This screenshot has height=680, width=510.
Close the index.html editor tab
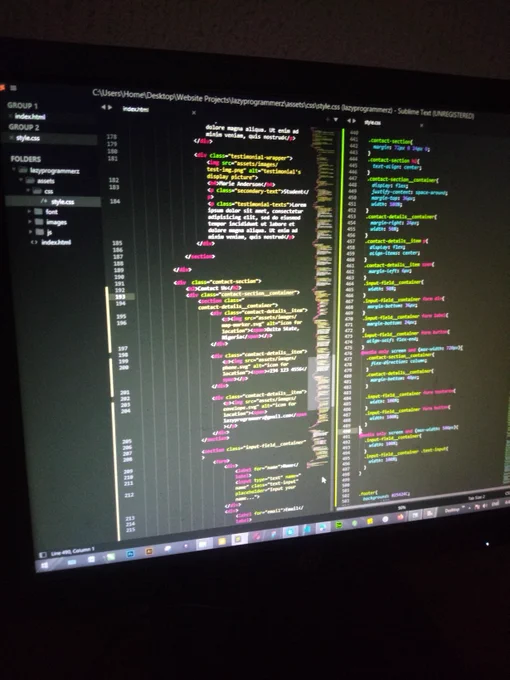pos(194,113)
